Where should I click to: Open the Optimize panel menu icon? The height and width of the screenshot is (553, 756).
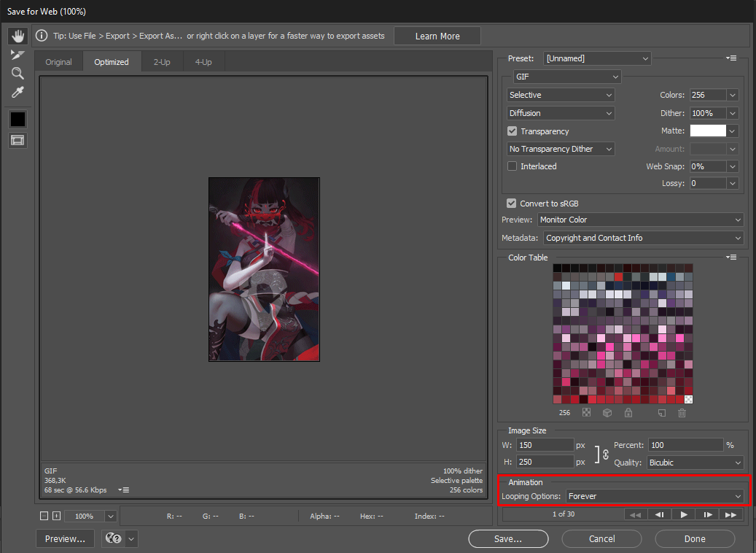(731, 58)
